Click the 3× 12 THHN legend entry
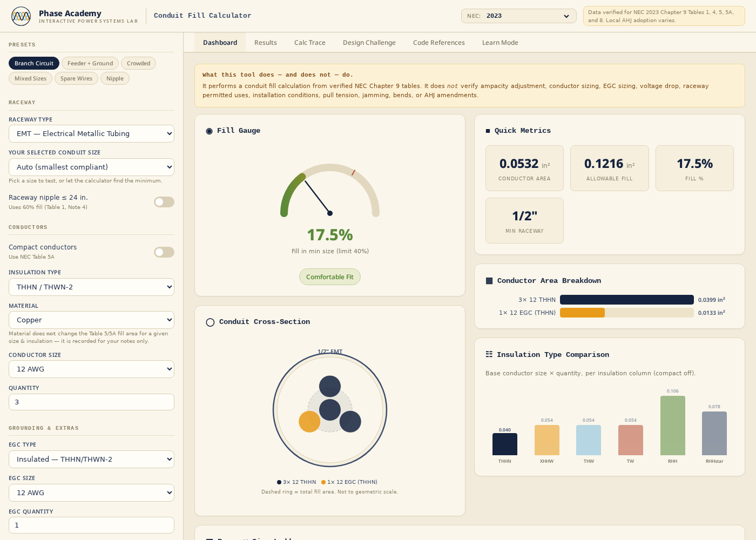756x540 pixels. tap(296, 482)
